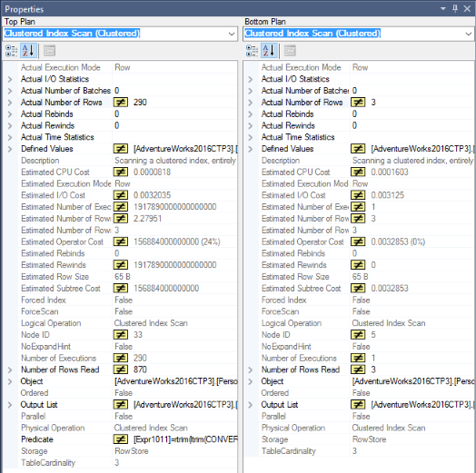Click not-equal icon beside Bottom Plan Estimated Operator Cost
The width and height of the screenshot is (476, 473).
coord(358,241)
